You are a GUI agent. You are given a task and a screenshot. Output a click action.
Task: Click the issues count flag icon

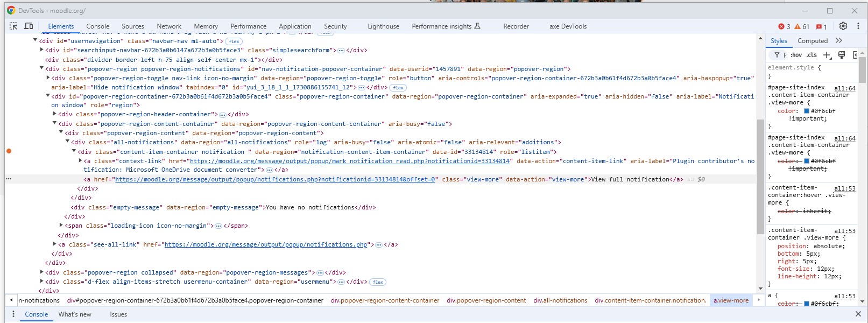(819, 26)
